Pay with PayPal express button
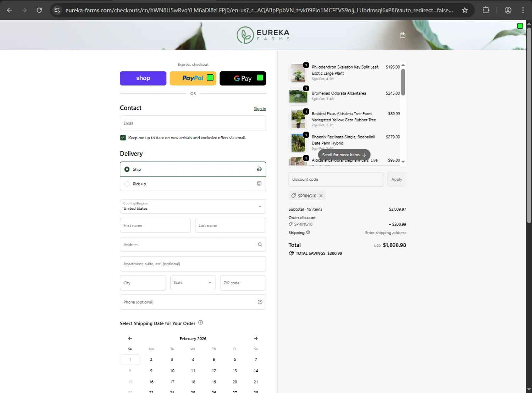Viewport: 532px width, 393px height. coord(193,78)
